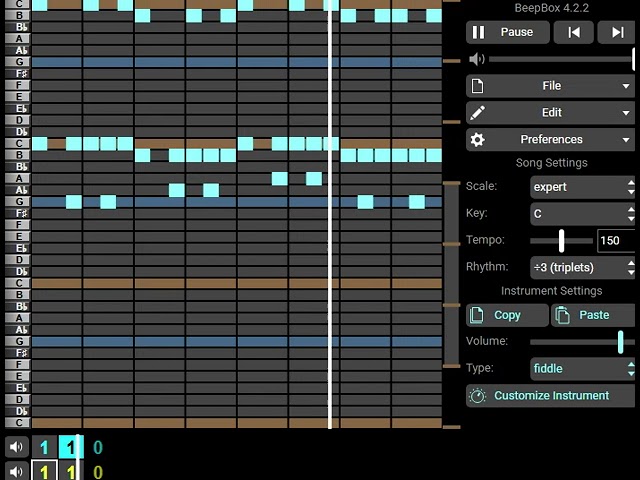
Task: Paste the instrument settings
Action: [x=593, y=315]
